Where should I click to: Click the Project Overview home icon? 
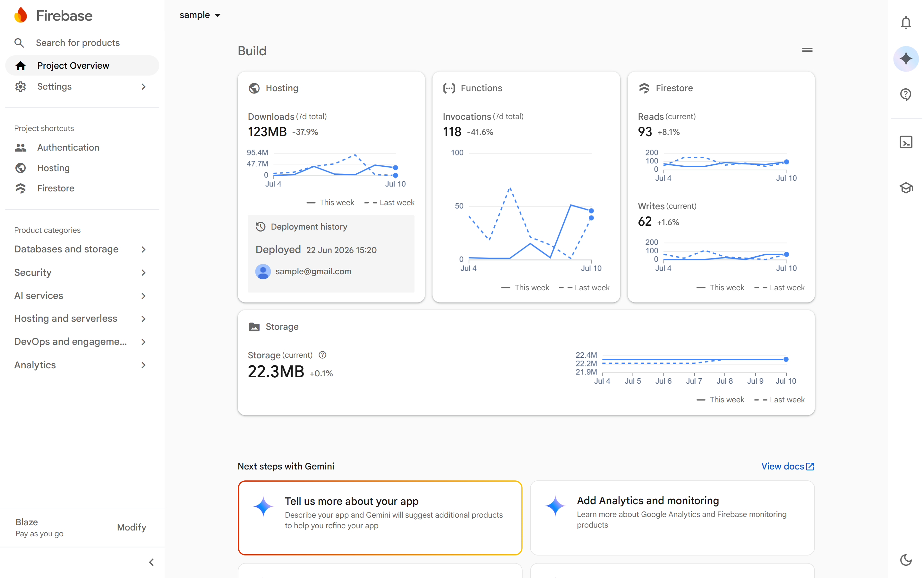tap(21, 66)
